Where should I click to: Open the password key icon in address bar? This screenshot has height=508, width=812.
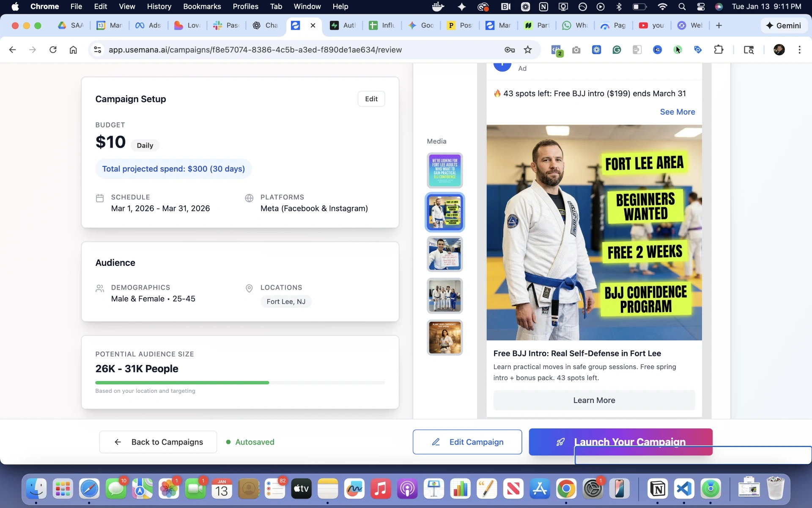point(509,50)
